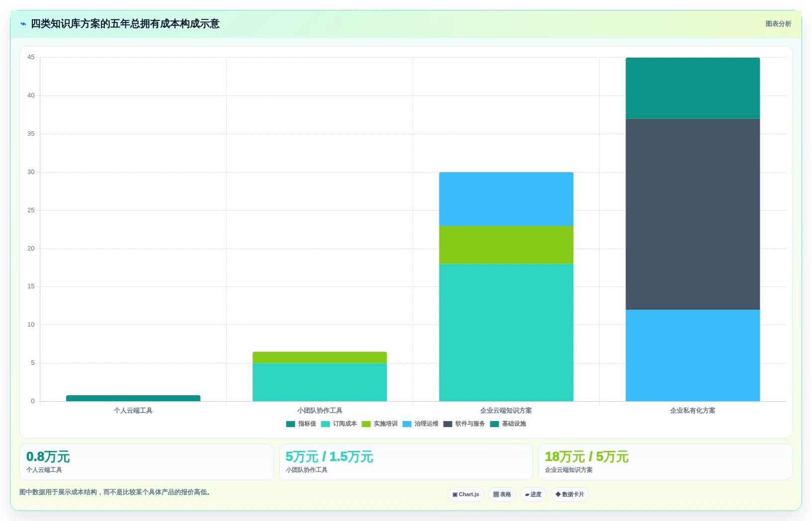
Task: Click the turquoise segment of 小团队协作工具 bar
Action: pos(320,382)
